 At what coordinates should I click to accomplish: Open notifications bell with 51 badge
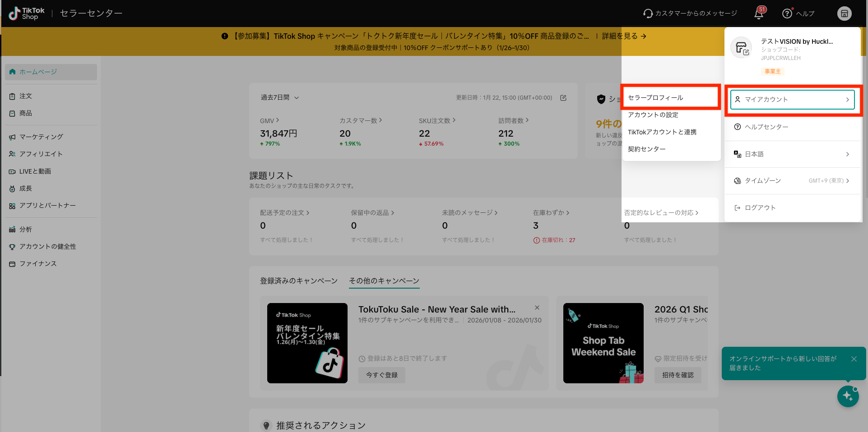coord(759,14)
